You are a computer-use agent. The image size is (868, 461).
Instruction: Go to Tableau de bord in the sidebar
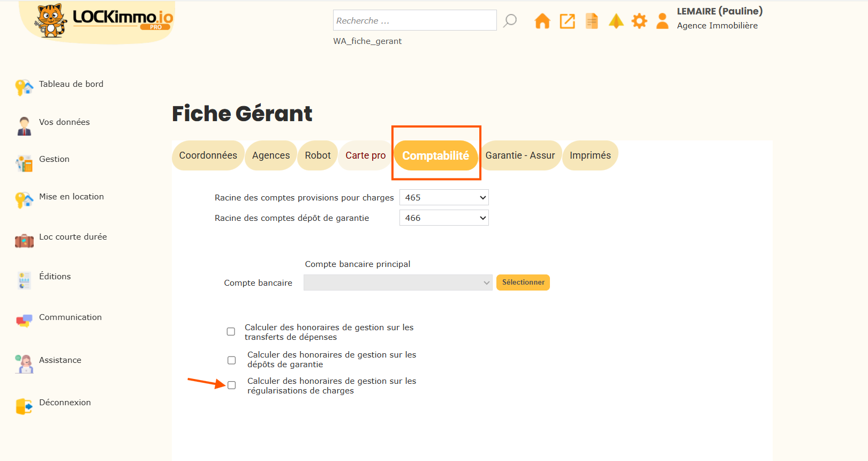coord(71,84)
